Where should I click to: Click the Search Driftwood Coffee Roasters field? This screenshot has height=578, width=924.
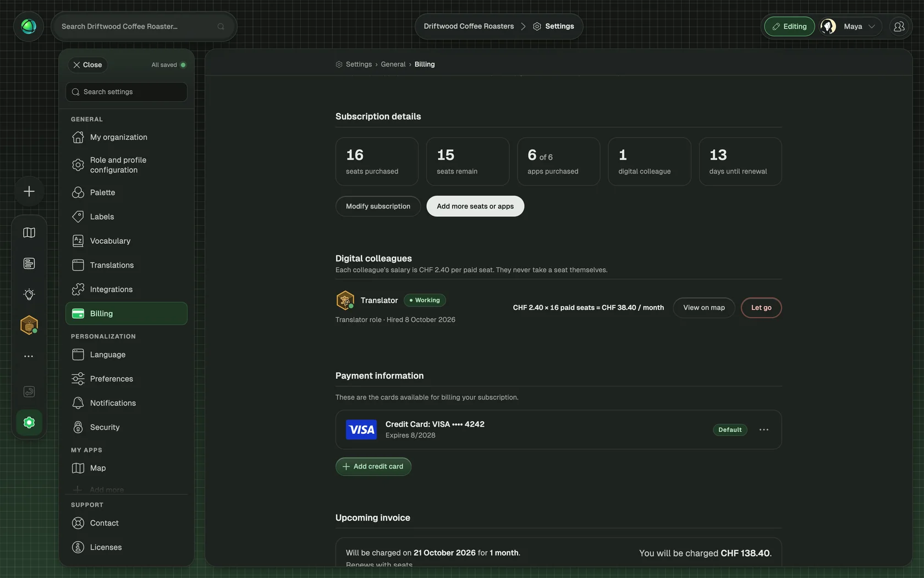144,26
